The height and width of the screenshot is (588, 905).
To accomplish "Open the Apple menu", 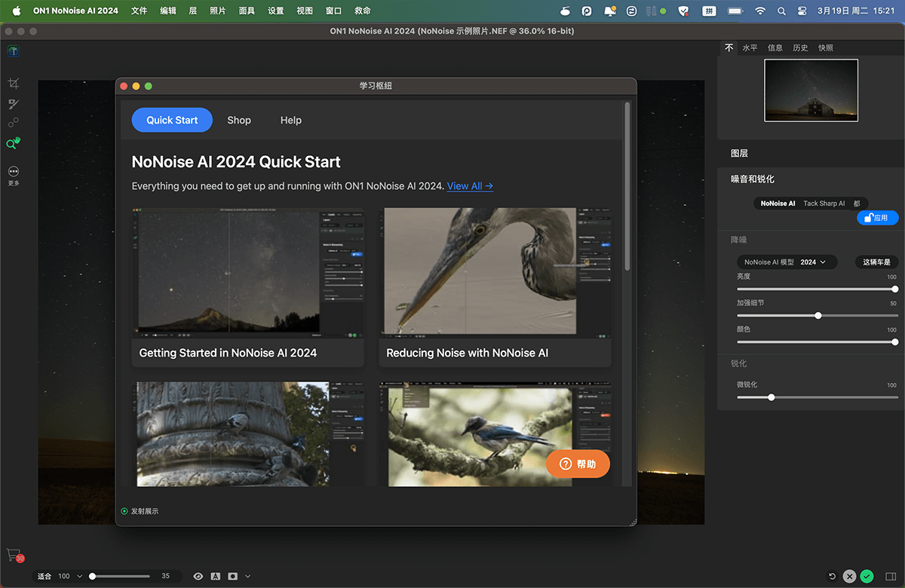I will tap(16, 11).
